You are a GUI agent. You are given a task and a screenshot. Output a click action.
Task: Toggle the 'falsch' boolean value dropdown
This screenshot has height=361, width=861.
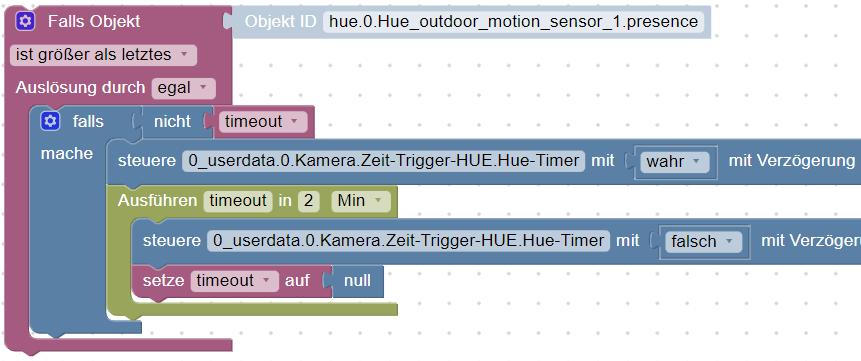tap(699, 241)
